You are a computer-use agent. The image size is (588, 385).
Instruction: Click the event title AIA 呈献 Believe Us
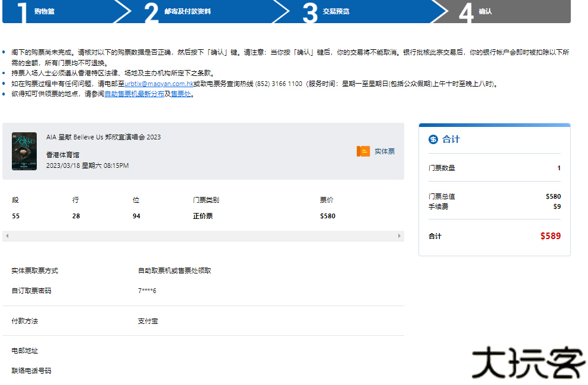[x=104, y=137]
